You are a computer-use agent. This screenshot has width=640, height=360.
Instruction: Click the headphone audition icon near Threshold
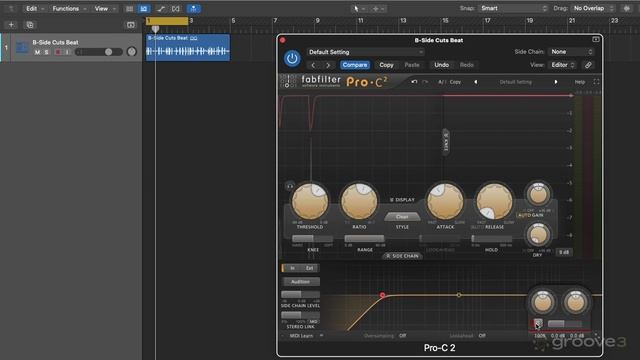[289, 186]
